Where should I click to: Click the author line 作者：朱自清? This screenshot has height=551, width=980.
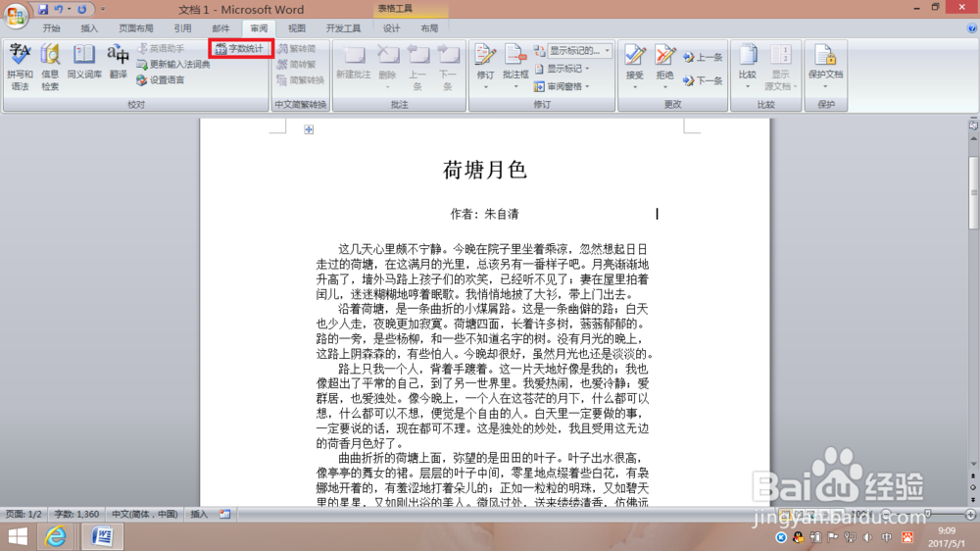coord(485,214)
